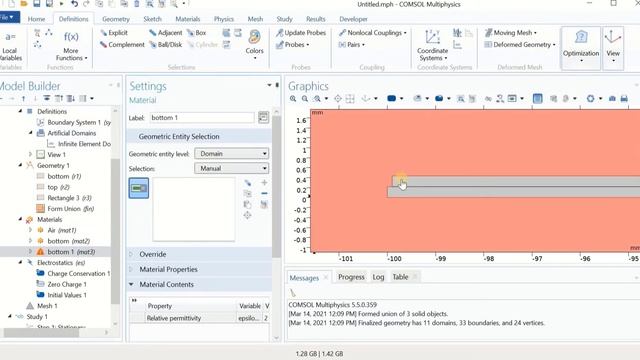Click the Print icon in Graphics toolbar
This screenshot has height=360, width=640.
click(624, 98)
